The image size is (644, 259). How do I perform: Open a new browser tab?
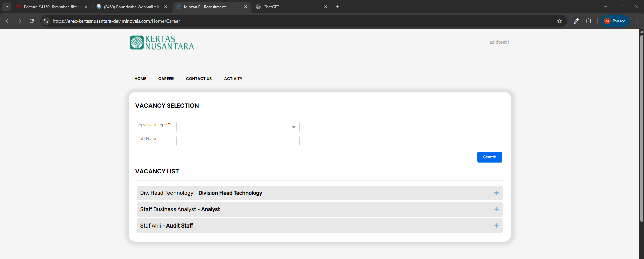pyautogui.click(x=338, y=7)
